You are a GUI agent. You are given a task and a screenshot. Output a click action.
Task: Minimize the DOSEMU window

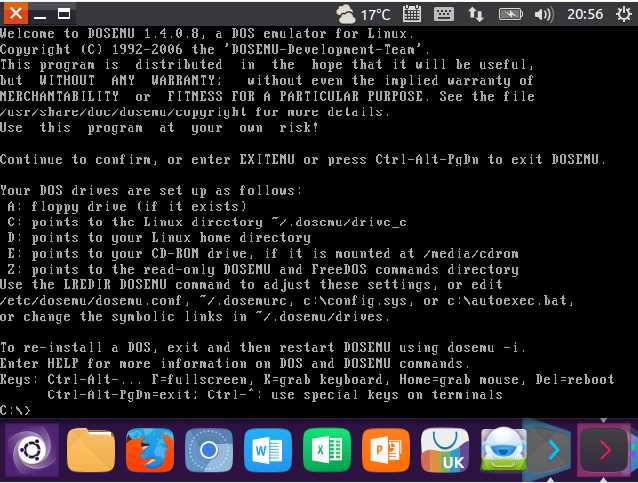(40, 17)
